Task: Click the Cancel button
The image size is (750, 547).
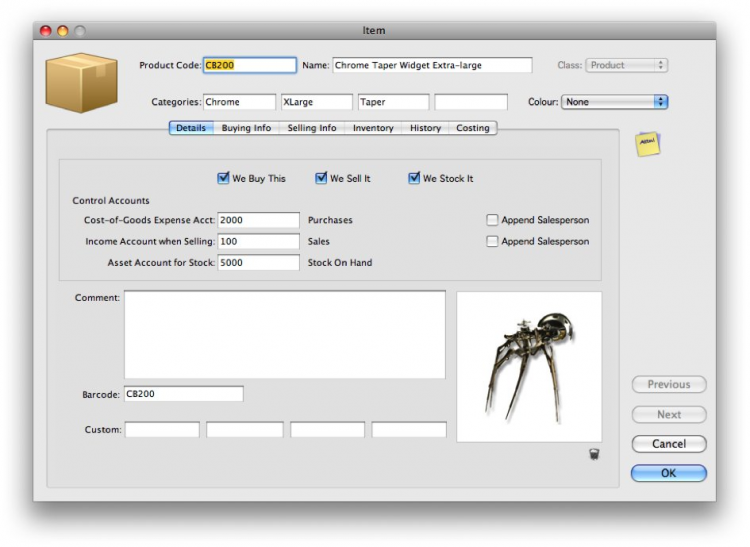Action: [668, 444]
